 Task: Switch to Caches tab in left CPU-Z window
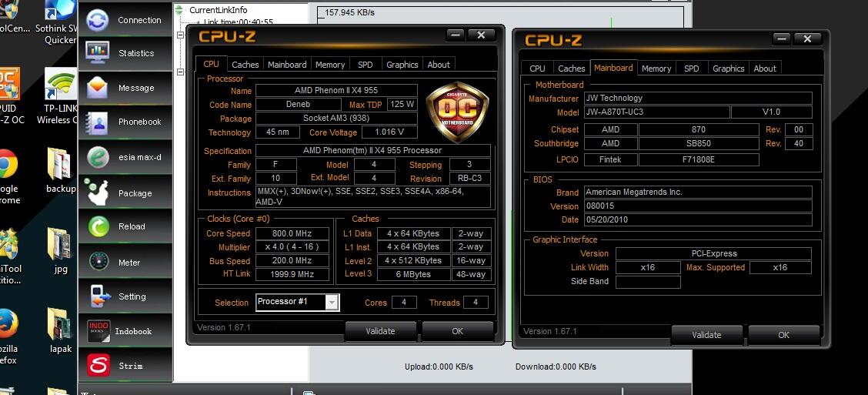245,64
